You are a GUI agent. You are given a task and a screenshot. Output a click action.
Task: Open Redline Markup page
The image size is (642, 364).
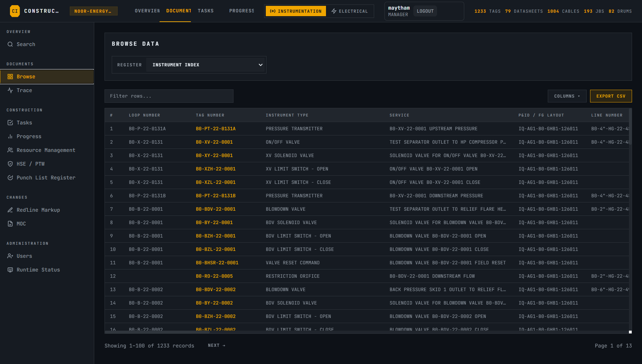pyautogui.click(x=47, y=210)
